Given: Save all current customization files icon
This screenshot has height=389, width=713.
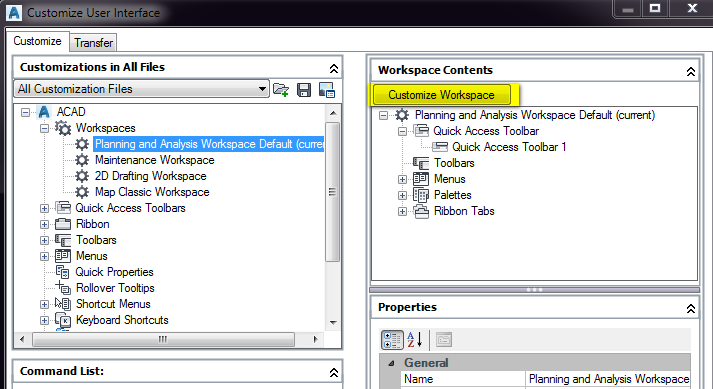Looking at the screenshot, I should (304, 90).
